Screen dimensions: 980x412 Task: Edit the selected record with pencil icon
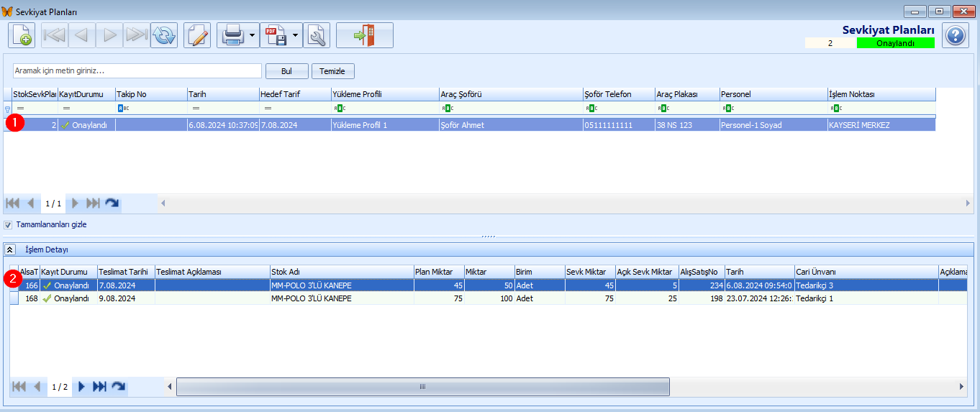tap(197, 35)
